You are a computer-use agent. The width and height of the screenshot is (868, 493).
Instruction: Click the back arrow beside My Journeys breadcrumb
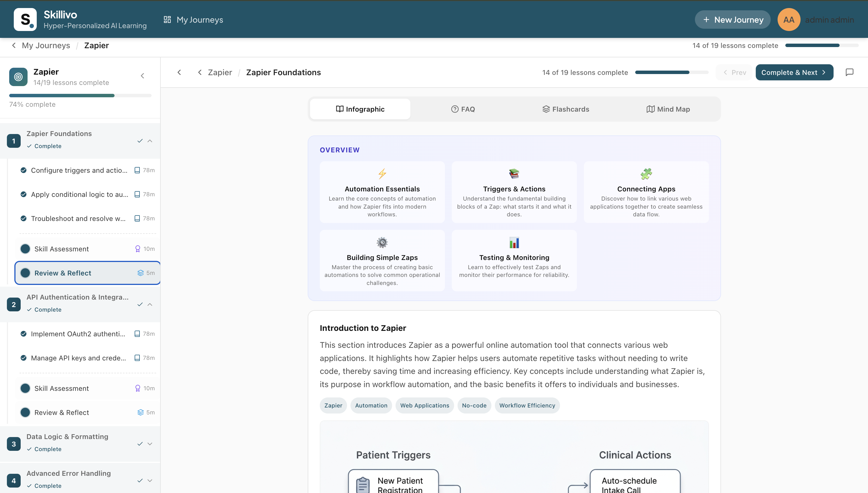14,45
